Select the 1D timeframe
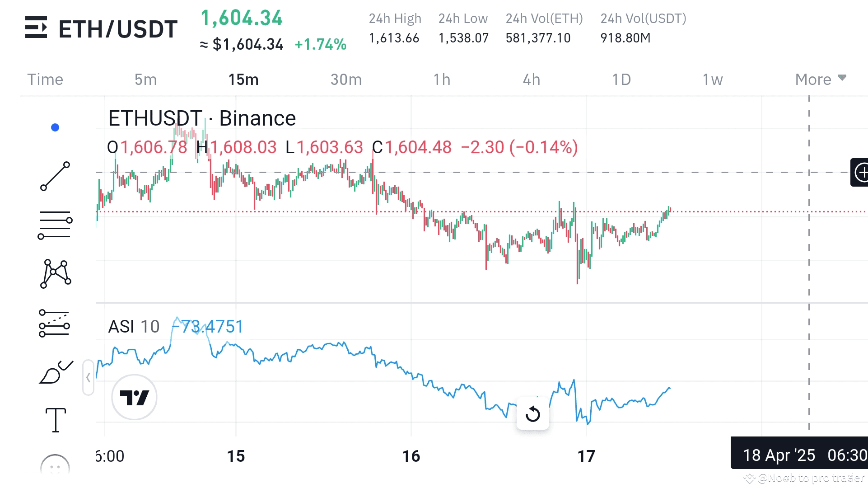The width and height of the screenshot is (868, 488). 621,80
